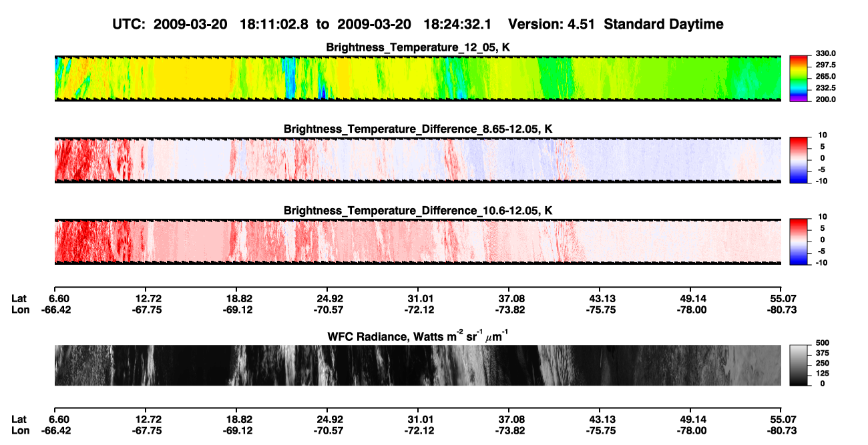This screenshot has width=868, height=445.
Task: Click the 297.5 colorbar label
Action: pos(825,65)
